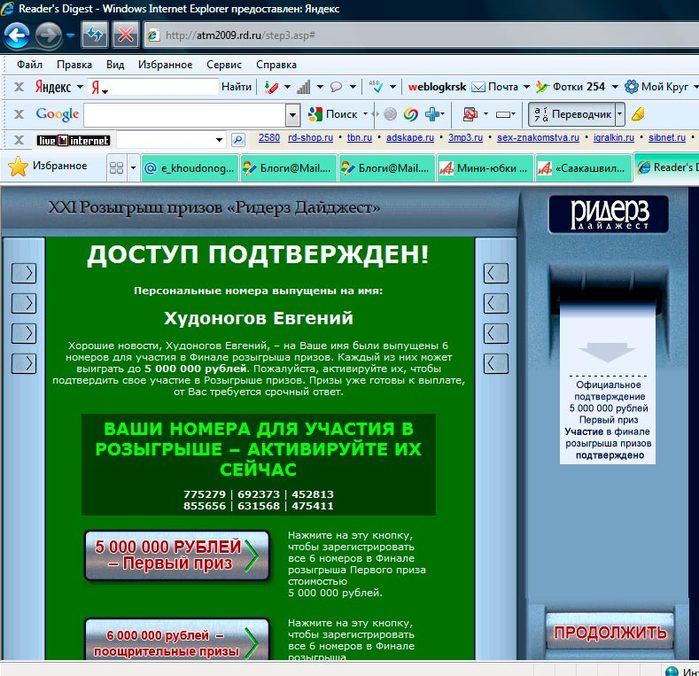
Task: Open weblogkrsk account link
Action: point(437,87)
